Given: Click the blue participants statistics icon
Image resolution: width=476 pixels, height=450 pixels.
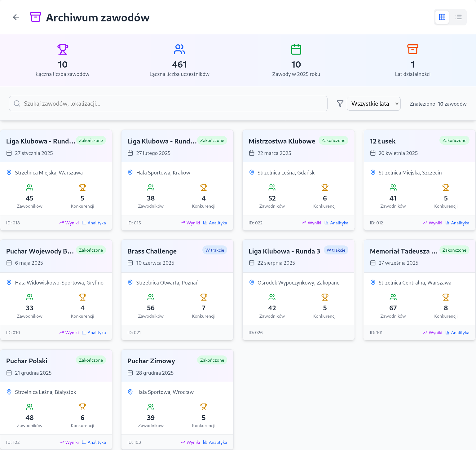Looking at the screenshot, I should pos(179,49).
